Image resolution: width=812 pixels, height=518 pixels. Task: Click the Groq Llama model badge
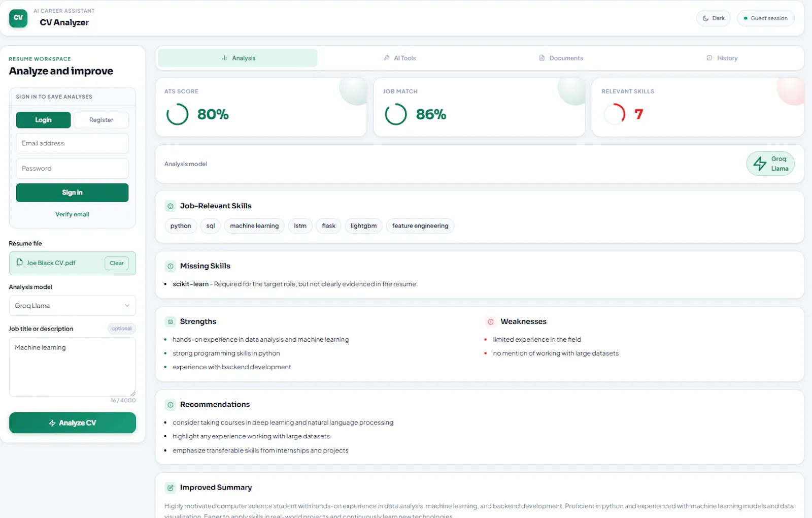click(x=770, y=164)
